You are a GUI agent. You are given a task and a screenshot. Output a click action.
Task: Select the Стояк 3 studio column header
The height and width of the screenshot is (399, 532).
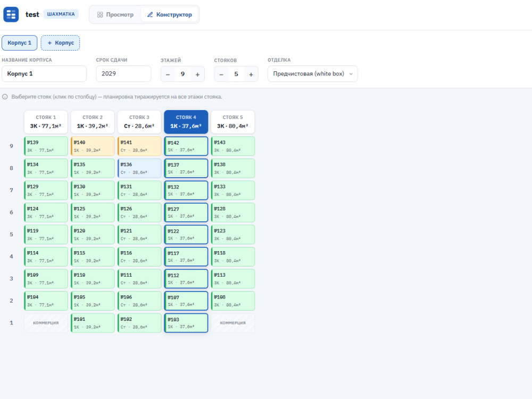coord(139,122)
